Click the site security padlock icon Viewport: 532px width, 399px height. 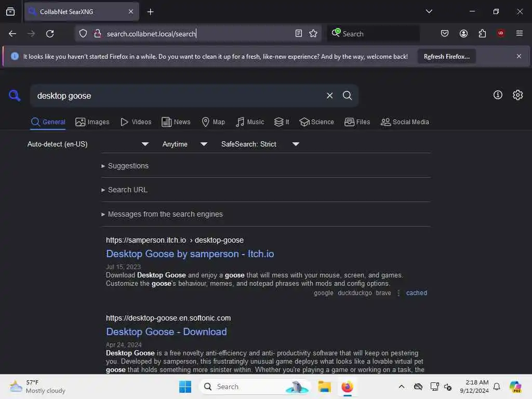98,33
